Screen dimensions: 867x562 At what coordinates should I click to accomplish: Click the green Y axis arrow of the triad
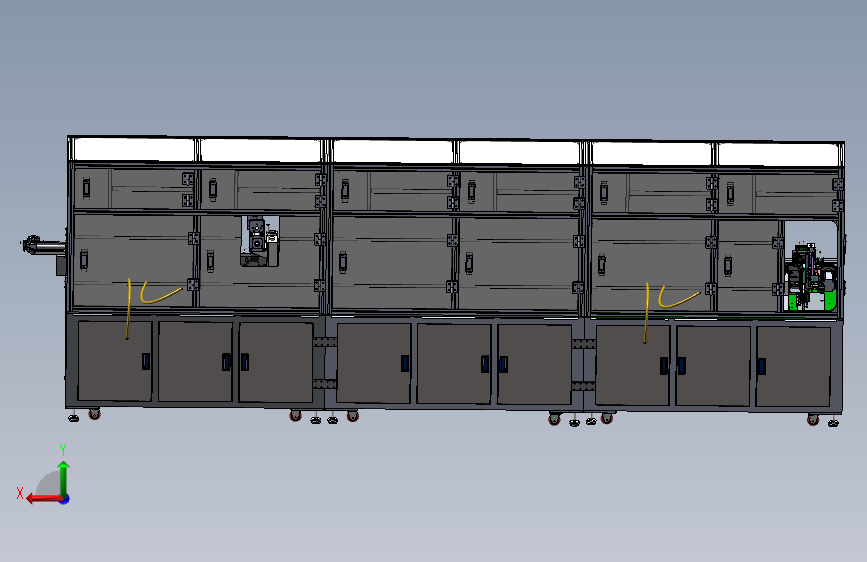point(64,478)
